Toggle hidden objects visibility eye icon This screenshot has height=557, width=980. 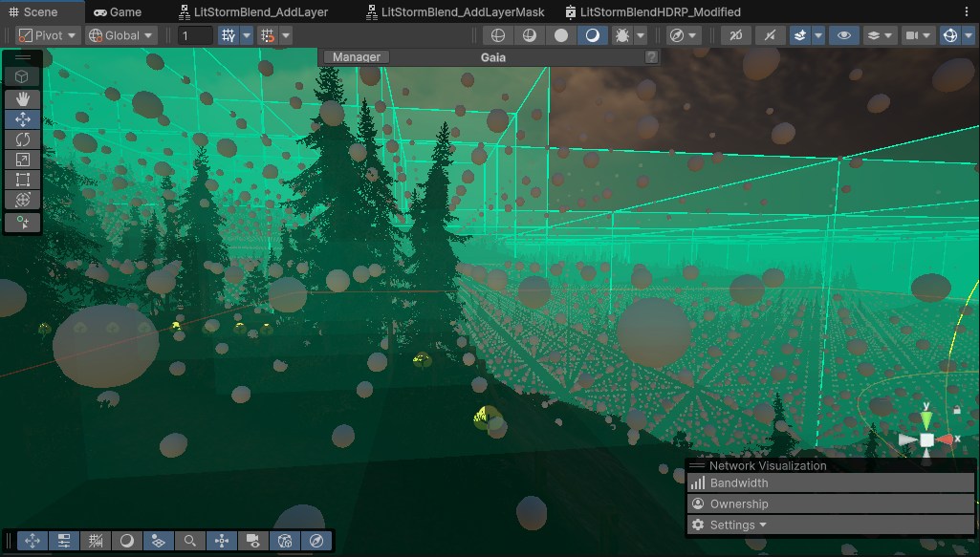(x=843, y=35)
